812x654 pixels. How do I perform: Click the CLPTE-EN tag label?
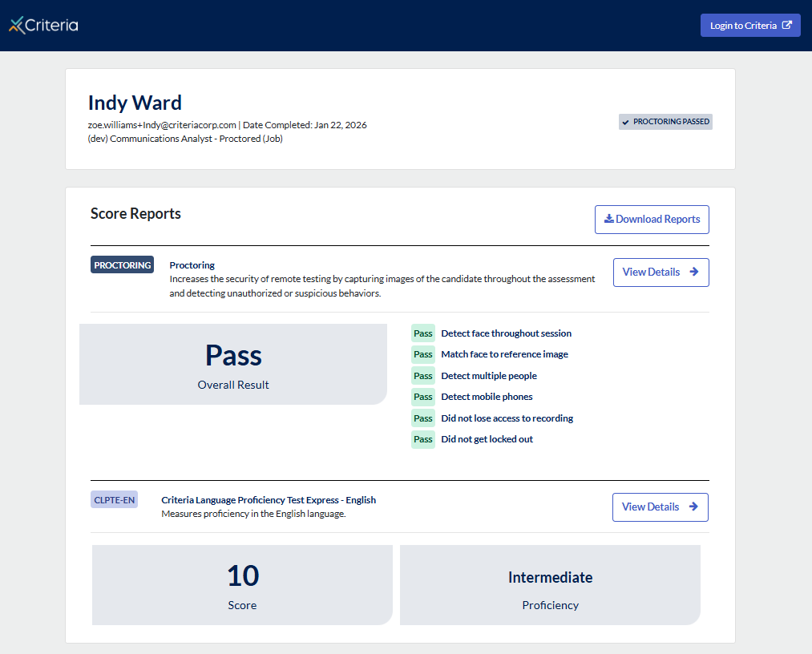(114, 499)
